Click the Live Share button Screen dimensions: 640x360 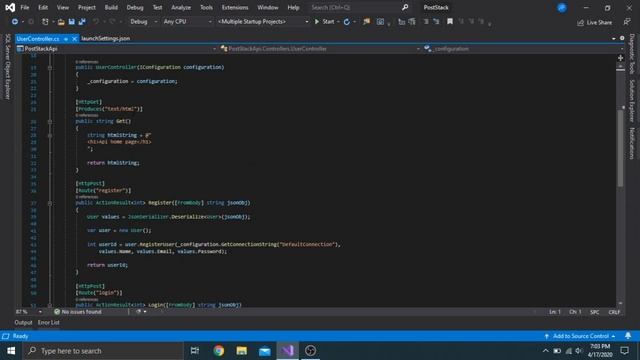point(594,22)
